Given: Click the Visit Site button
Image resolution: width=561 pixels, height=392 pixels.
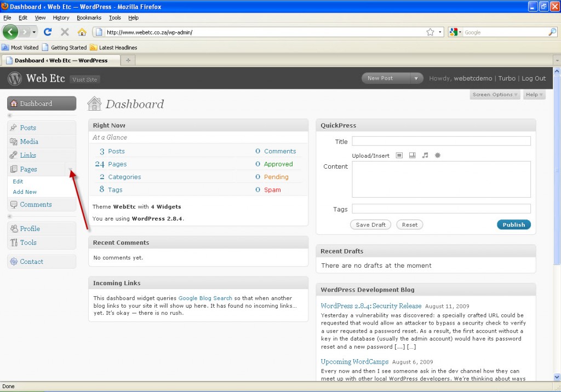Looking at the screenshot, I should (x=85, y=79).
